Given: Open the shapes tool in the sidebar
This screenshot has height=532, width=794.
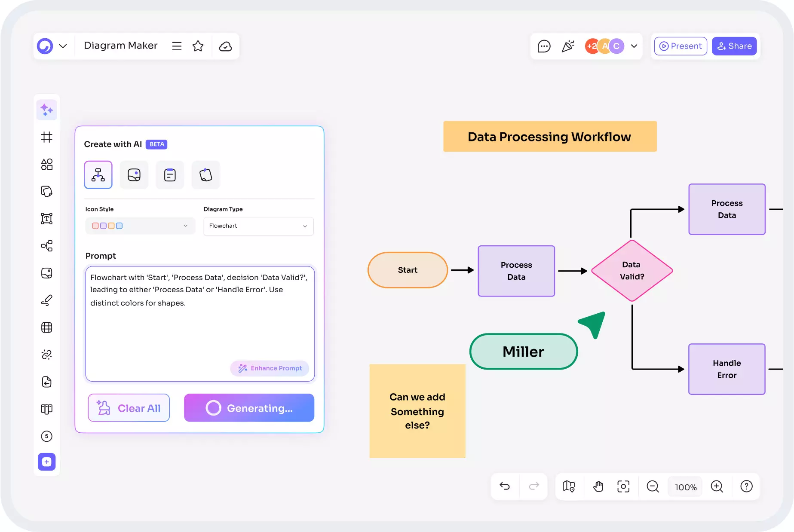Looking at the screenshot, I should click(46, 164).
